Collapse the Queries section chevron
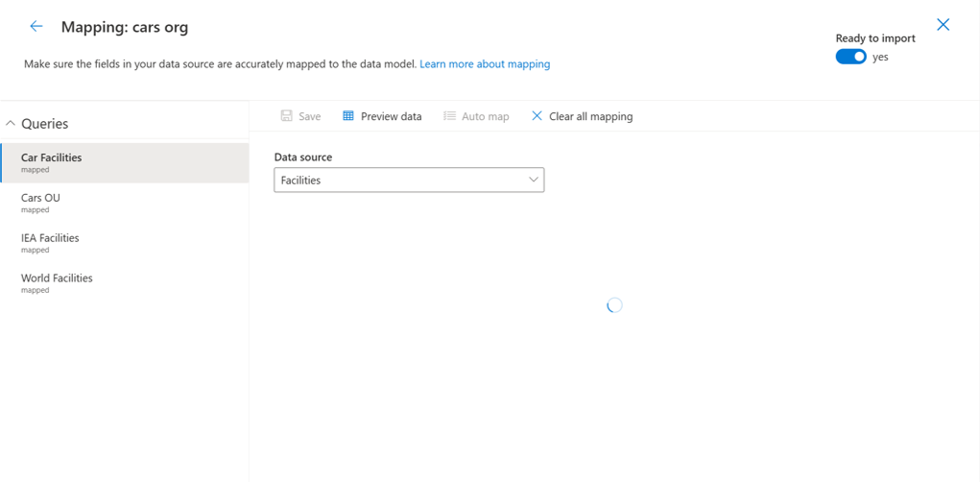 [x=10, y=124]
